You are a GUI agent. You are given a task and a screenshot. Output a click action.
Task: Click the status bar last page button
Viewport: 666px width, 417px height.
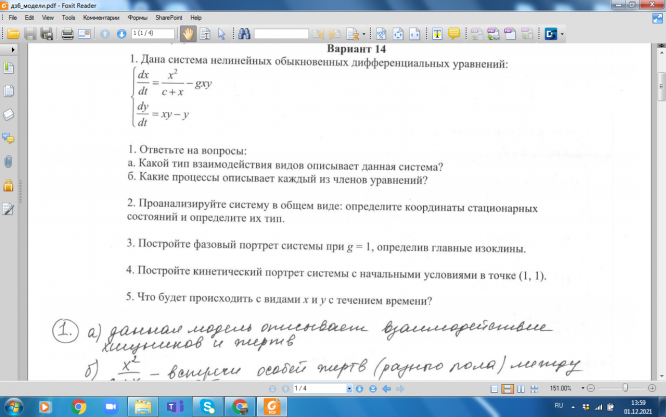(x=373, y=389)
